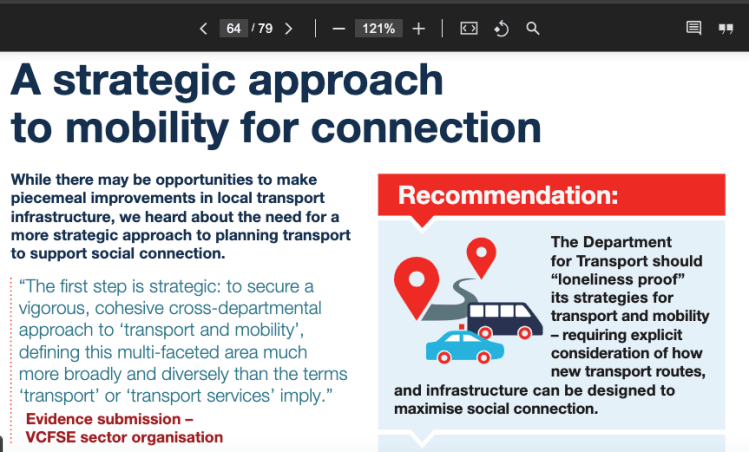Go to the previous page arrow
The width and height of the screenshot is (749, 452).
204,28
